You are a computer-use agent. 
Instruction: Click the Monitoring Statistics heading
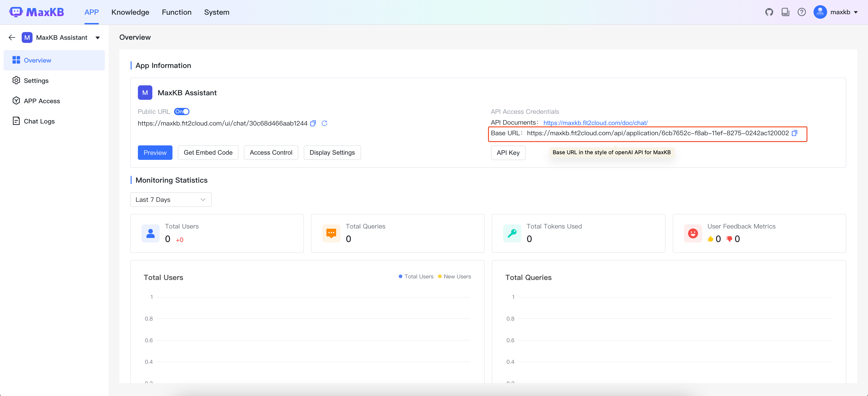172,180
